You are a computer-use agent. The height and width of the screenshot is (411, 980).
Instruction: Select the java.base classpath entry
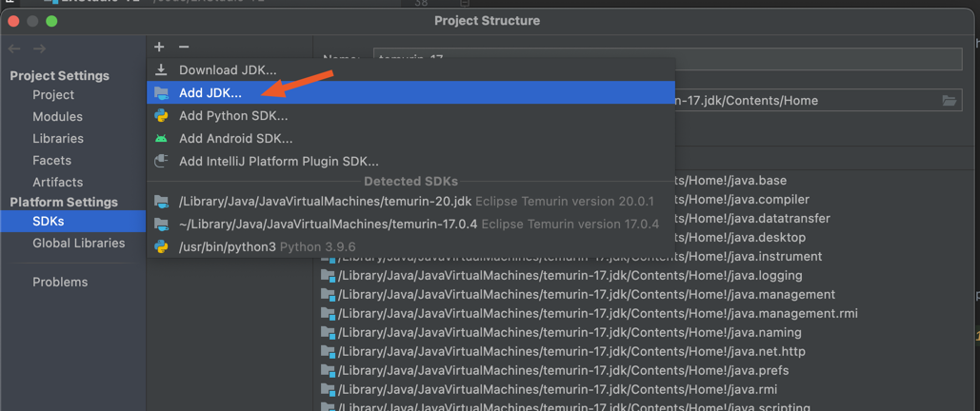click(x=730, y=181)
